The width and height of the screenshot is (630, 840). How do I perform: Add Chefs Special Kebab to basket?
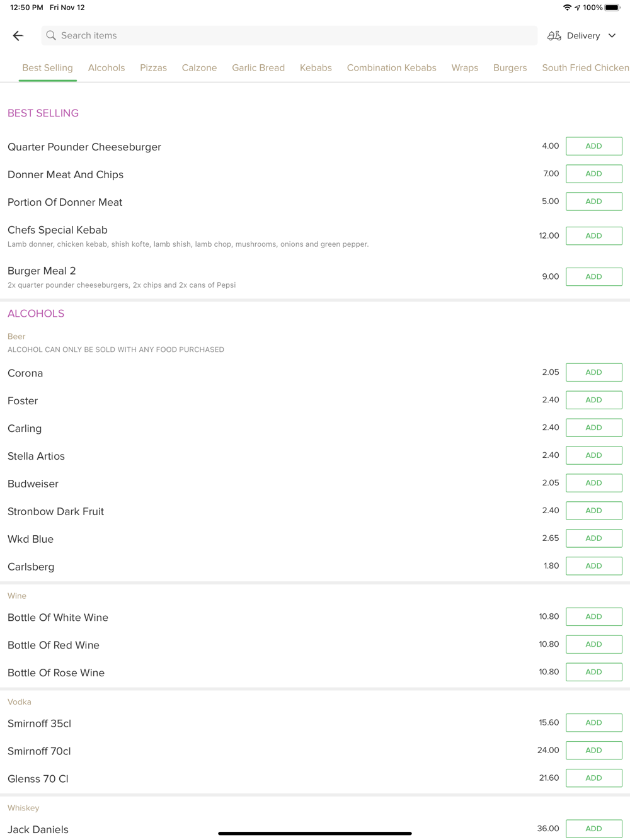593,236
